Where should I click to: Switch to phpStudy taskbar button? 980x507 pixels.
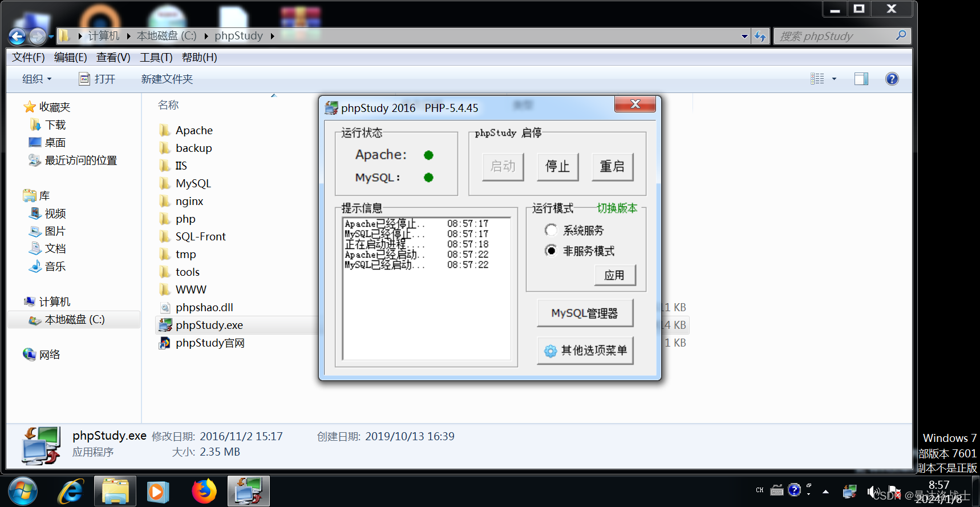[x=249, y=492]
